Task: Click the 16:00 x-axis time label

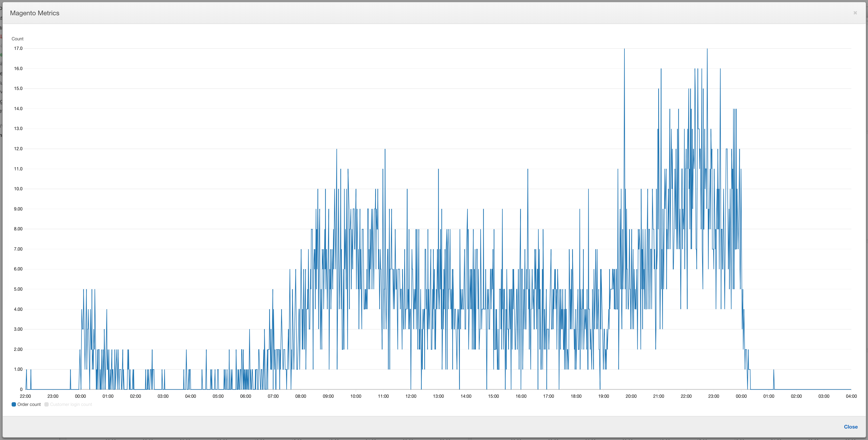Action: [x=521, y=396]
